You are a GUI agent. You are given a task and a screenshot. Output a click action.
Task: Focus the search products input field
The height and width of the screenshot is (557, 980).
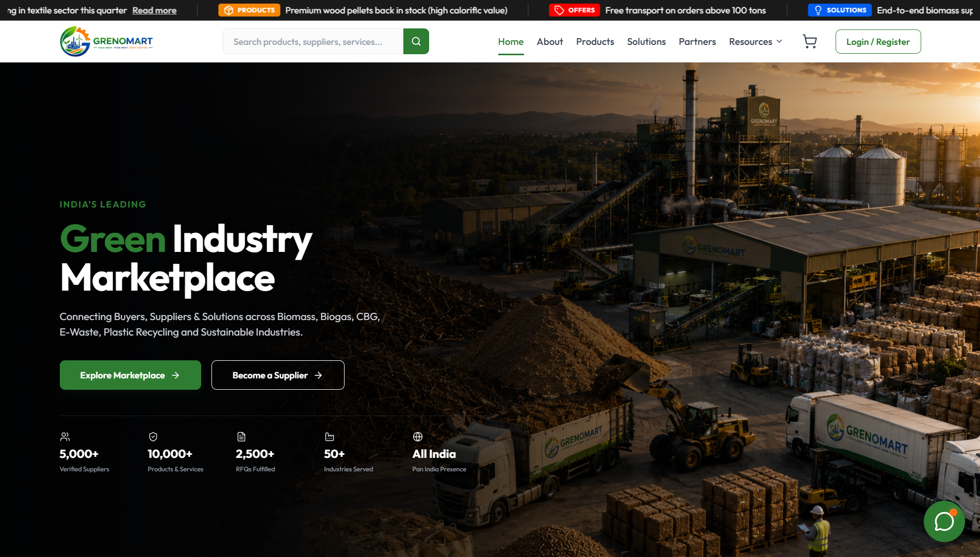point(313,41)
